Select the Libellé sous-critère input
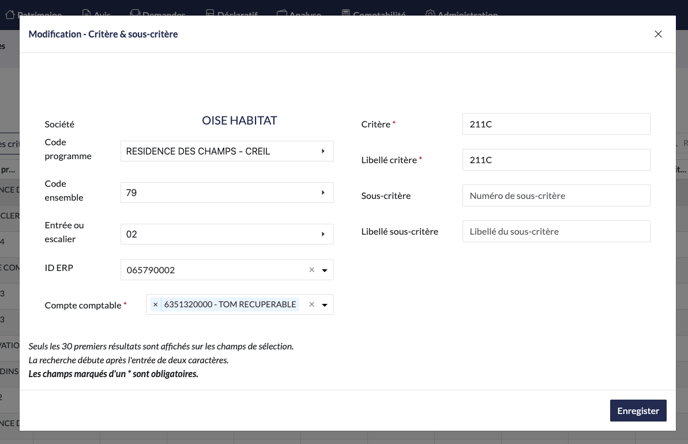The width and height of the screenshot is (688, 444). click(556, 232)
